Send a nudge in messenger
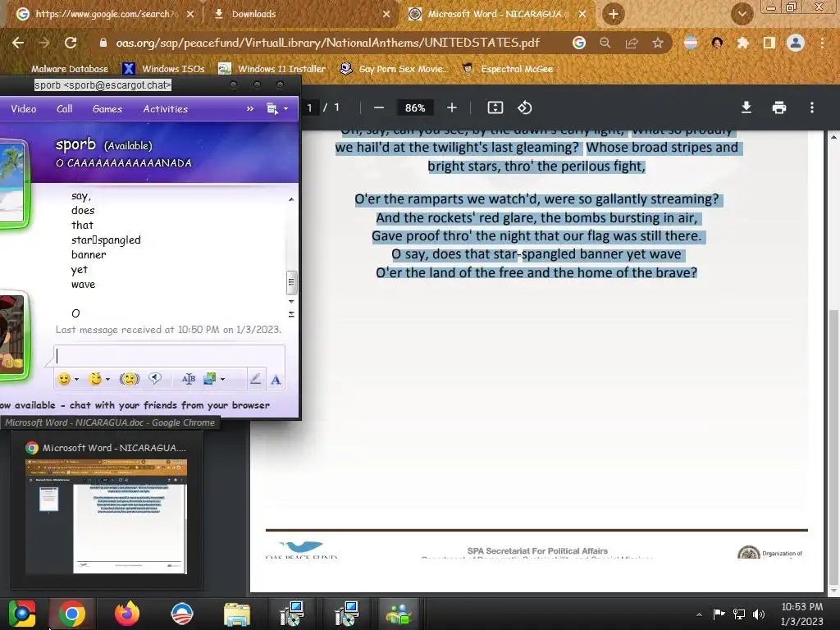Image resolution: width=840 pixels, height=630 pixels. [129, 379]
